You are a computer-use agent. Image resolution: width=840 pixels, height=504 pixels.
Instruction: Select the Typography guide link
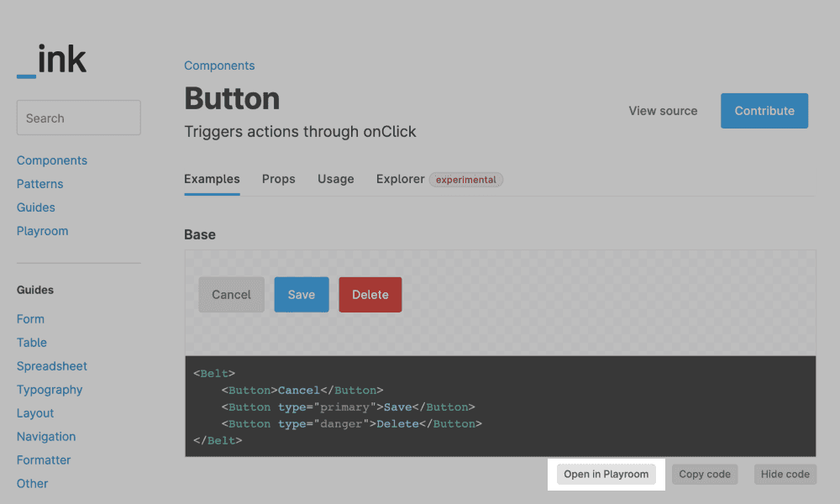tap(50, 390)
